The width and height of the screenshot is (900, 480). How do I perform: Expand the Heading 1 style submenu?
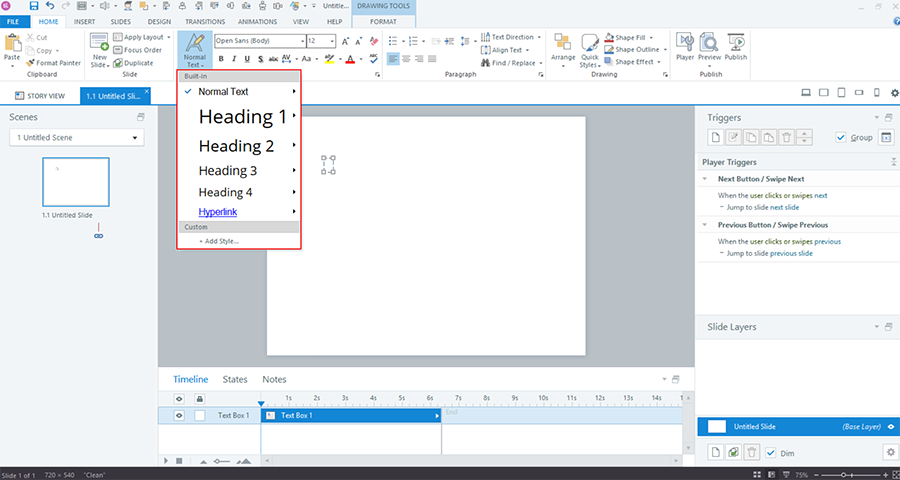click(x=294, y=116)
